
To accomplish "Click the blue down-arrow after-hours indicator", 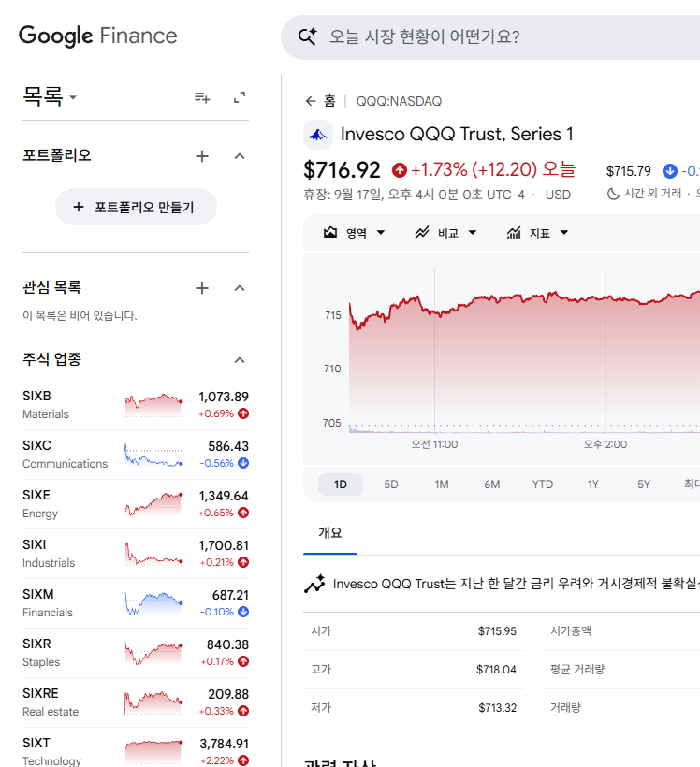I will click(670, 171).
